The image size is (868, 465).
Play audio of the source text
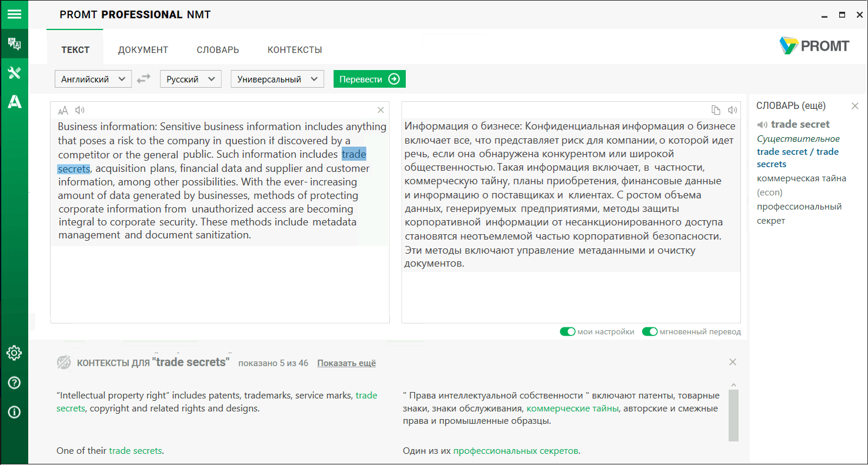click(80, 110)
